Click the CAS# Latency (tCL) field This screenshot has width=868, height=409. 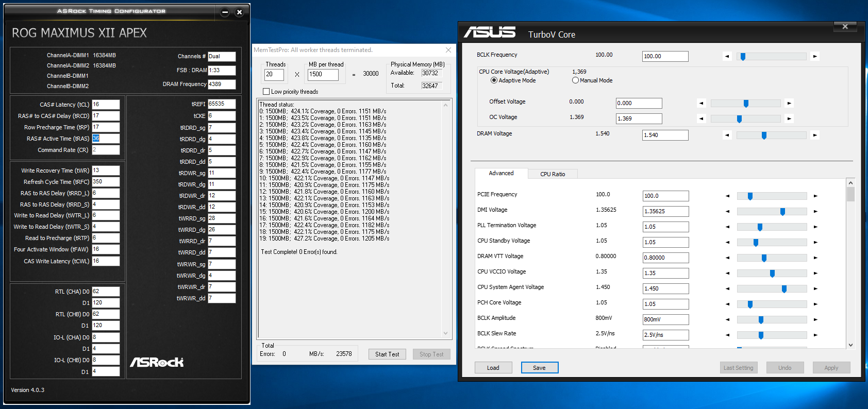(x=106, y=105)
